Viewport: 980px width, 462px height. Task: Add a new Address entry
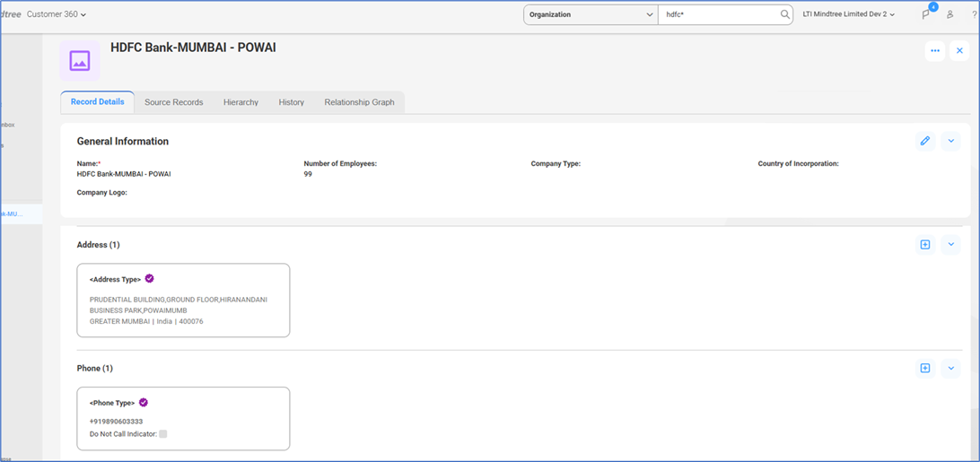click(925, 245)
